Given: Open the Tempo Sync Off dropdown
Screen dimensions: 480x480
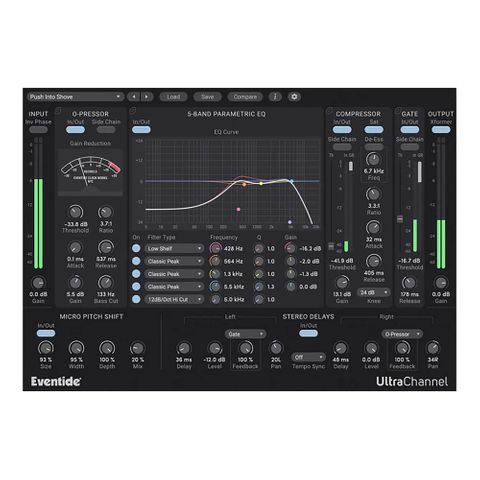Looking at the screenshot, I should tap(308, 357).
